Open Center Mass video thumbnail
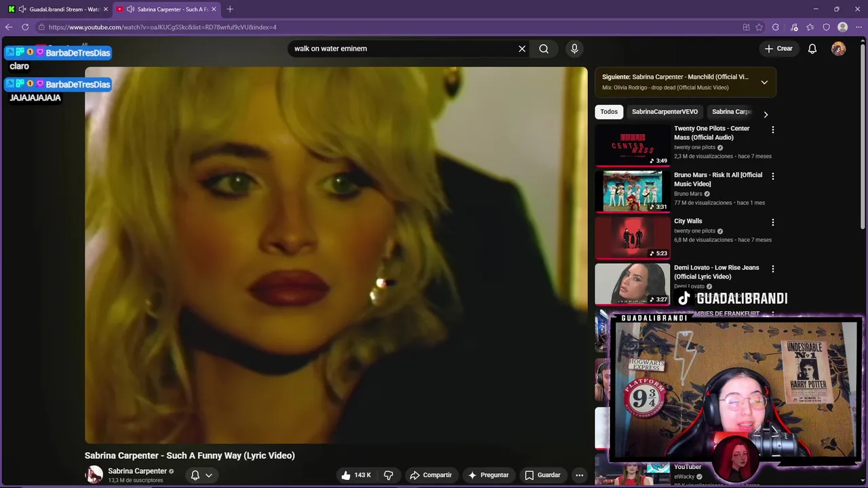Image resolution: width=868 pixels, height=488 pixels. (x=632, y=145)
